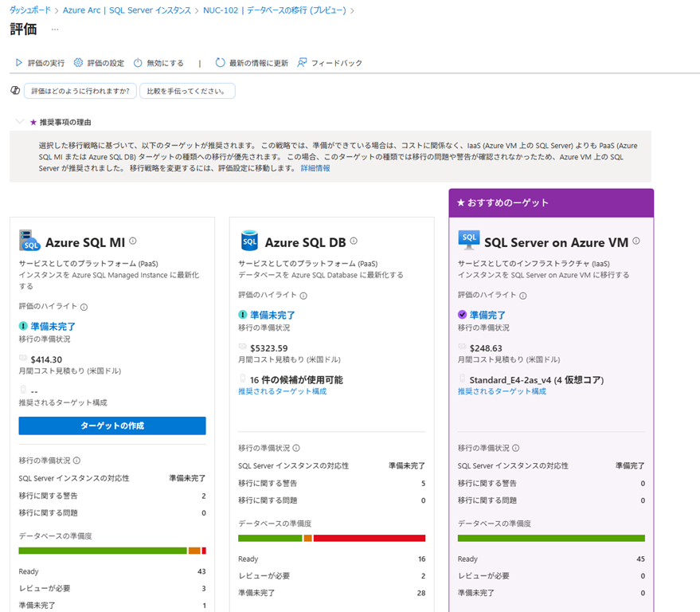Collapse the 推奨事項の理由 section
Image resolution: width=700 pixels, height=612 pixels.
tap(19, 122)
